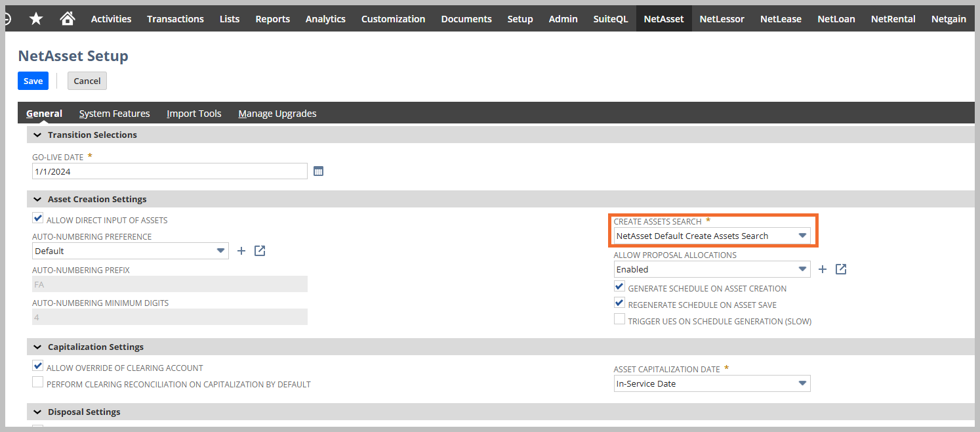Add new Allow Proposal Allocations option

click(823, 269)
